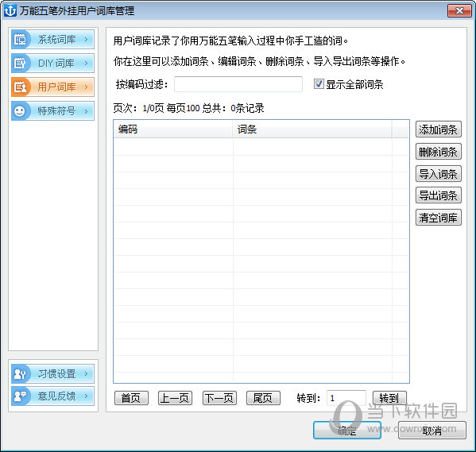Jump to 尾页 last page

[x=263, y=398]
